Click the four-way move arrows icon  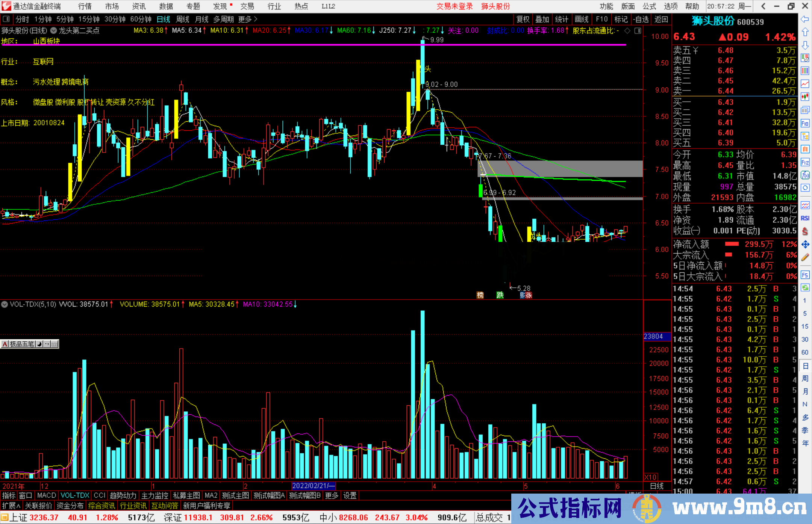805,245
